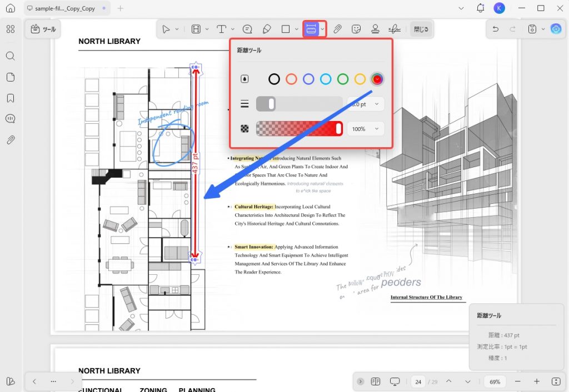This screenshot has height=392, width=569.
Task: Click the save document icon
Action: pyautogui.click(x=532, y=29)
